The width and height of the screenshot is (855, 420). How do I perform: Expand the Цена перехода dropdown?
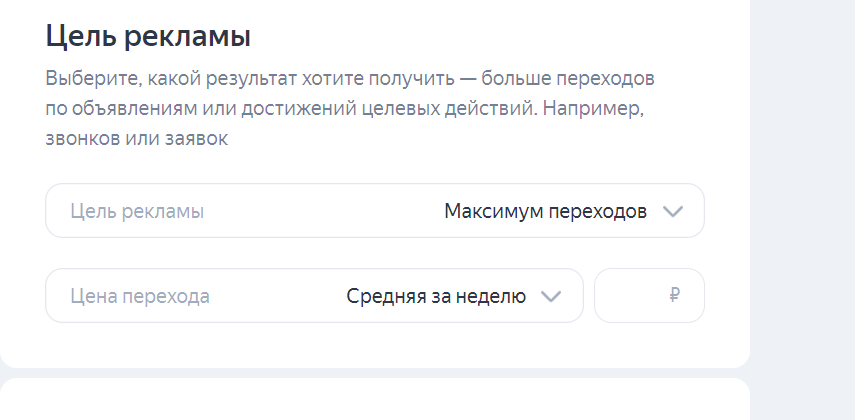[313, 296]
